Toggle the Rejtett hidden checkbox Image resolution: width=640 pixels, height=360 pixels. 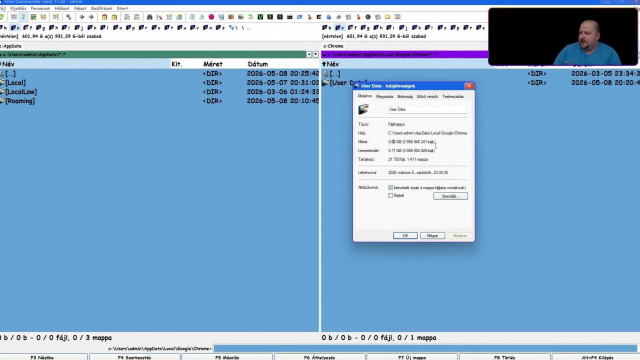[x=391, y=196]
